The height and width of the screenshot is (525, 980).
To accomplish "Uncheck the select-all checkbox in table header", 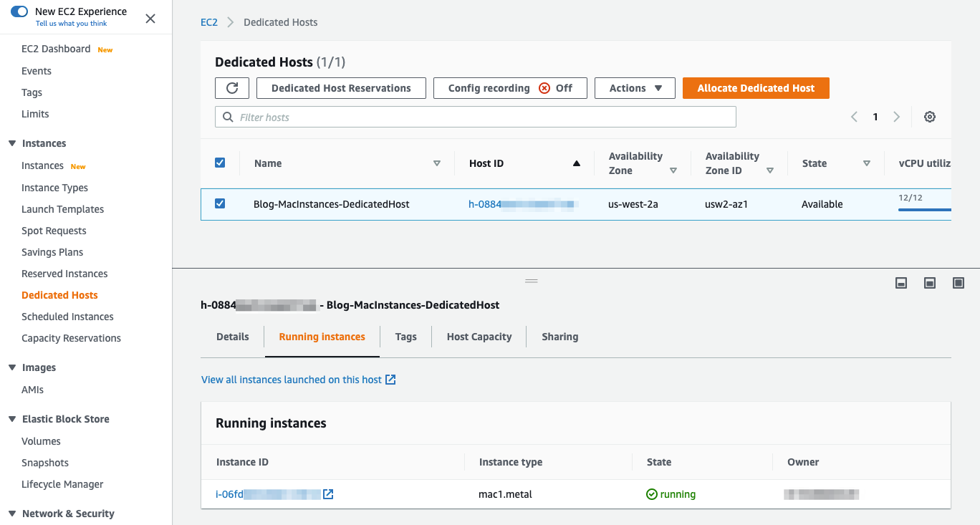I will [x=220, y=163].
